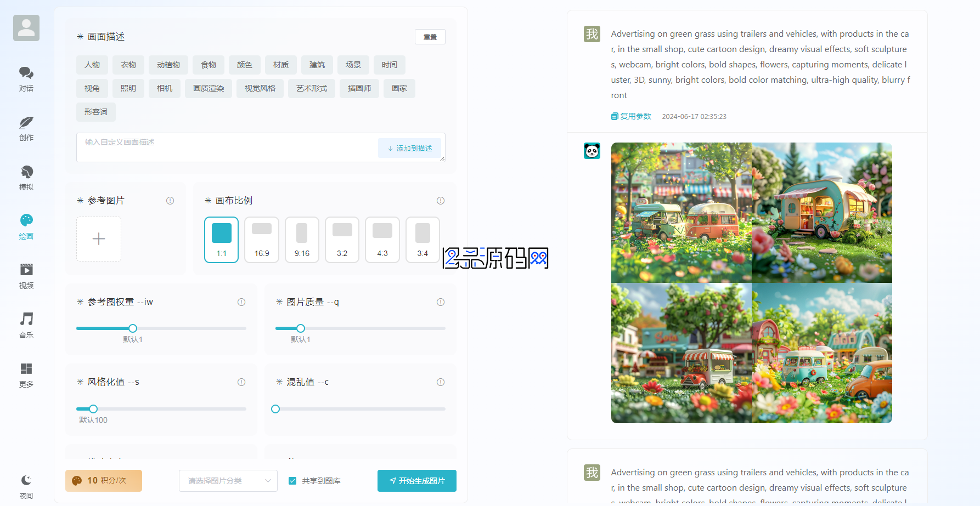Screen dimensions: 980x506
Task: Open 视角 tag category
Action: [92, 88]
